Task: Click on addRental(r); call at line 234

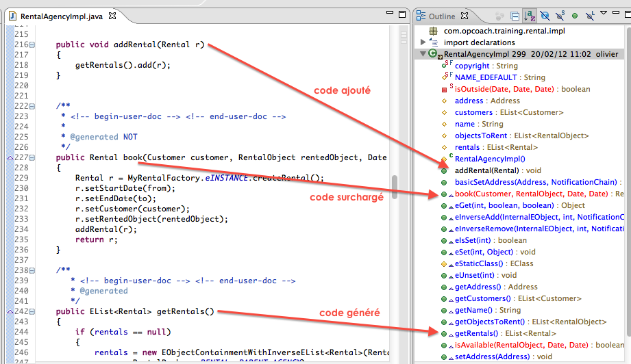Action: point(106,229)
